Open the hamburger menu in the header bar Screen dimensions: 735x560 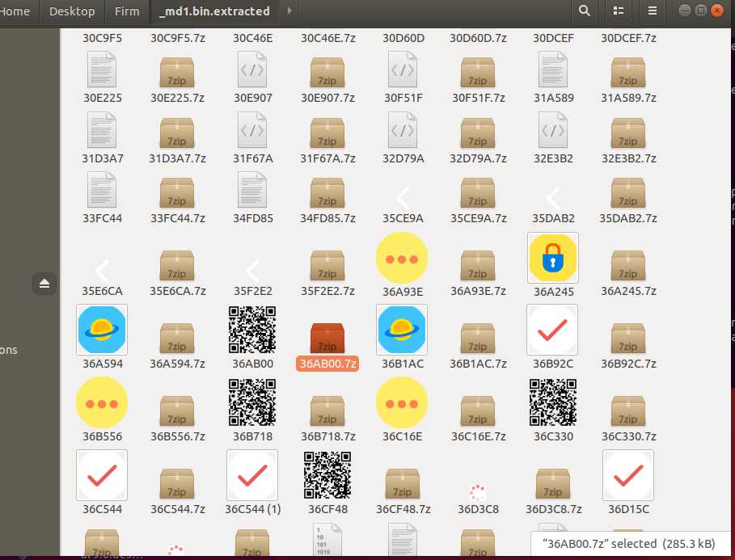[652, 11]
